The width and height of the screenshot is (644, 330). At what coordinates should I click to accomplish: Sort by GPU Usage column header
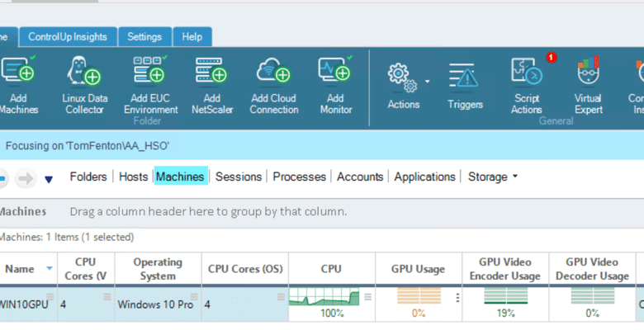tap(418, 269)
